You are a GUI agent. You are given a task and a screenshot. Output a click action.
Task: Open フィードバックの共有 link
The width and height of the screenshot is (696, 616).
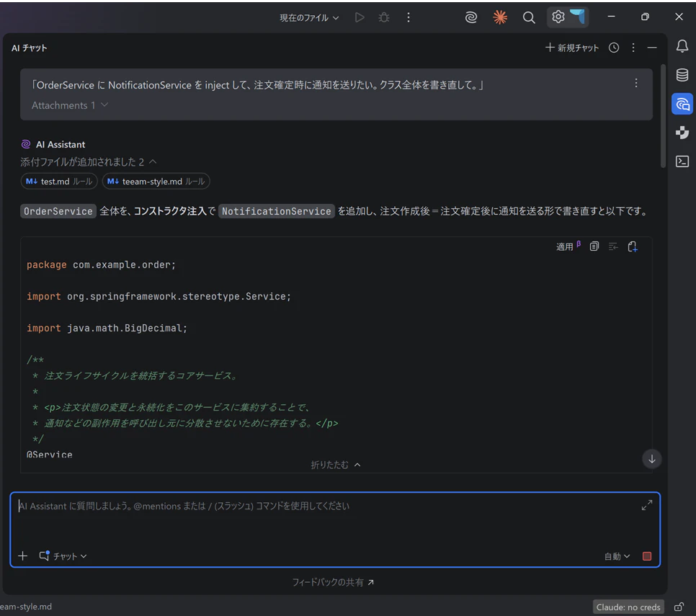click(x=333, y=582)
